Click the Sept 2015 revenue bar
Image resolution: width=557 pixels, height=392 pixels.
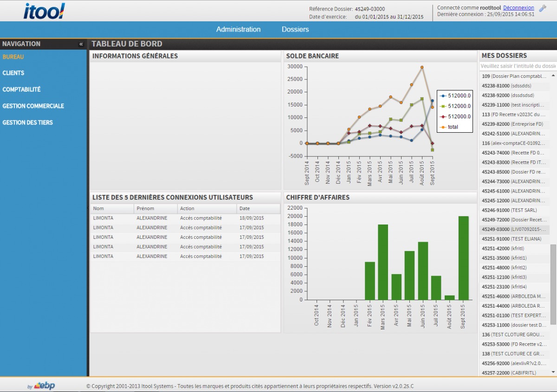(x=463, y=258)
